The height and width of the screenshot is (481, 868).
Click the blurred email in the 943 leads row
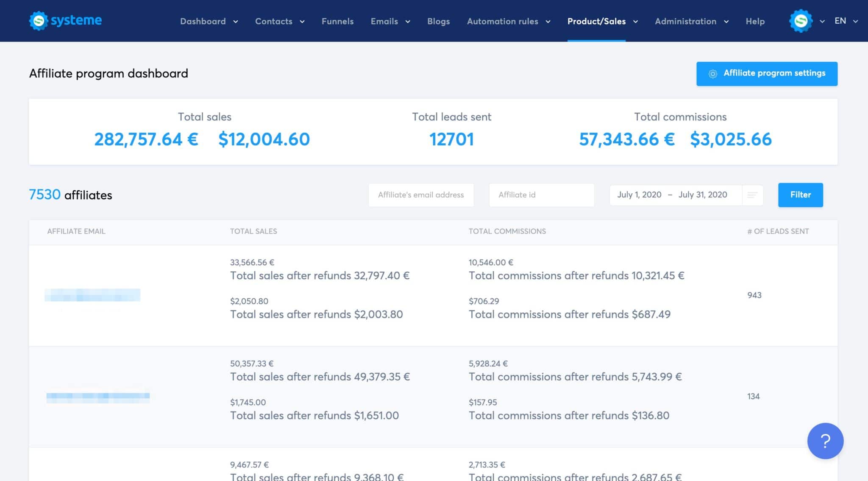(x=92, y=295)
